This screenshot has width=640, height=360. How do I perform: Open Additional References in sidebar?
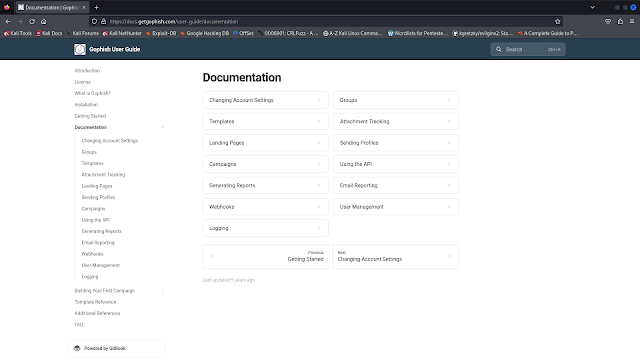(97, 313)
